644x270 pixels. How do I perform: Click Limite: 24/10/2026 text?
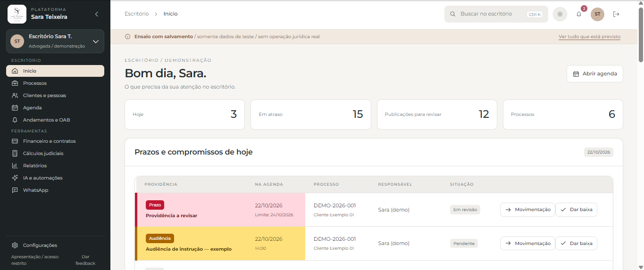coord(274,215)
